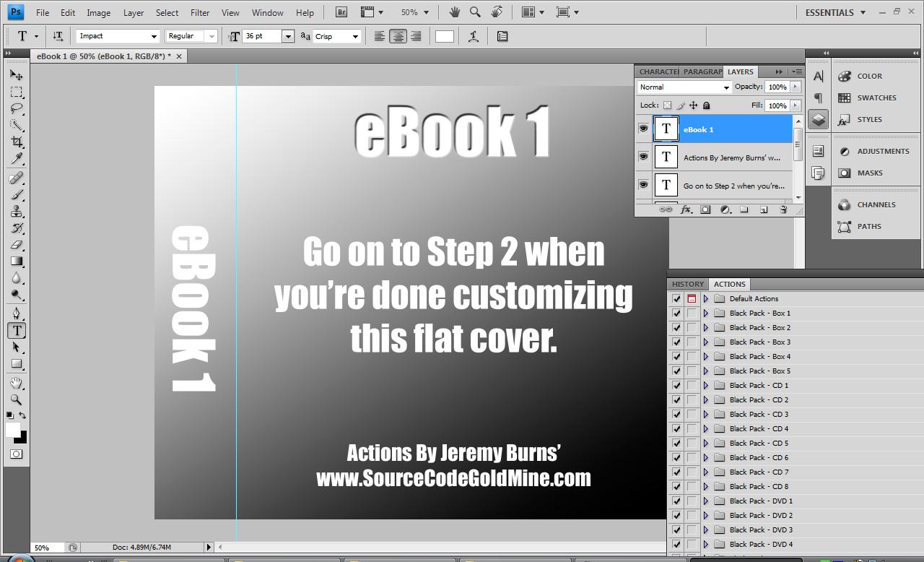Toggle the eye beside Actions By Jeremy Burns layer
924x562 pixels.
point(643,157)
